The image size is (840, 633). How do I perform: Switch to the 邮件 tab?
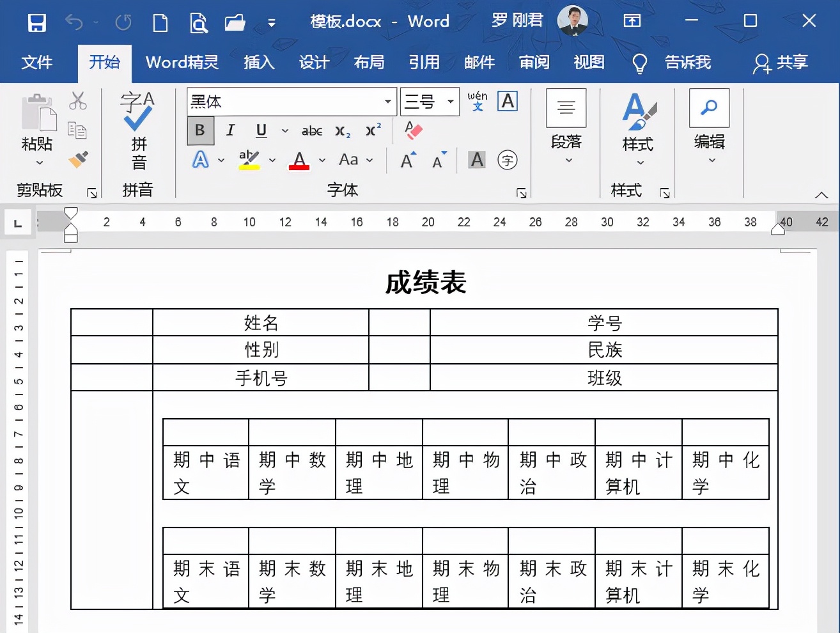479,62
